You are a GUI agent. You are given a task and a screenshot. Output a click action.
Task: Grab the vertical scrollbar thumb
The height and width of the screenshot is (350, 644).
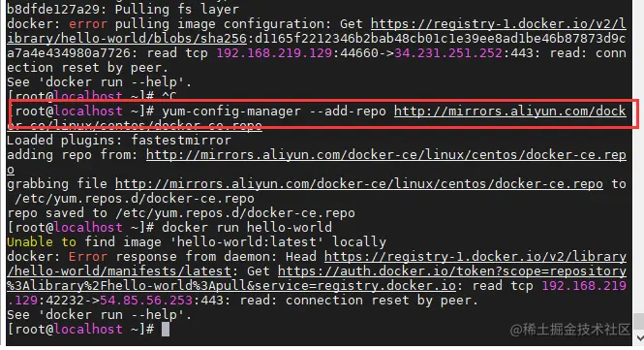(639, 321)
